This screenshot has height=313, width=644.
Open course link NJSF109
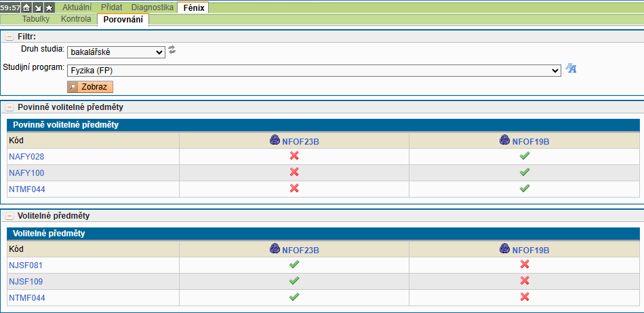(26, 281)
